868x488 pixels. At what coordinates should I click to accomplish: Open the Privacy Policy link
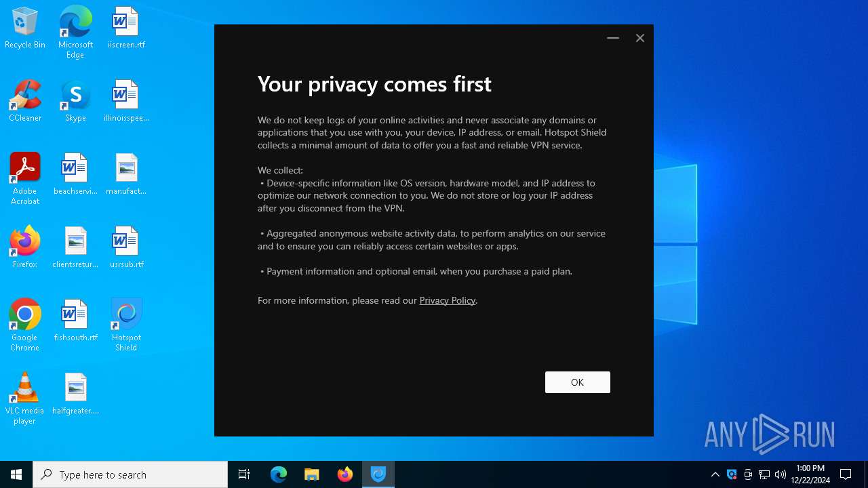pos(448,300)
